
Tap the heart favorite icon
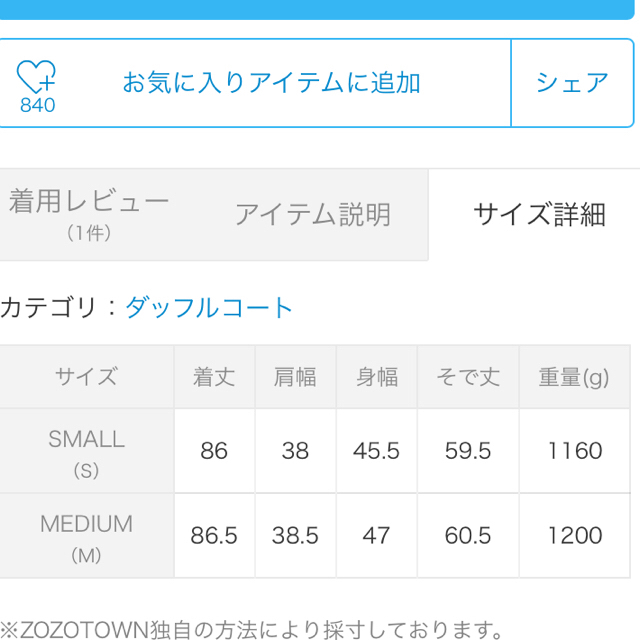click(x=36, y=77)
